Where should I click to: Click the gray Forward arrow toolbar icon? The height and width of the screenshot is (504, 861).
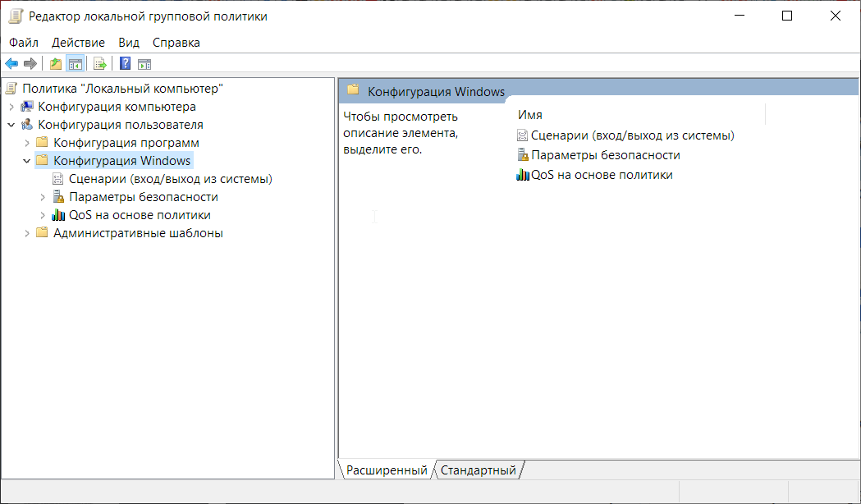coord(30,64)
